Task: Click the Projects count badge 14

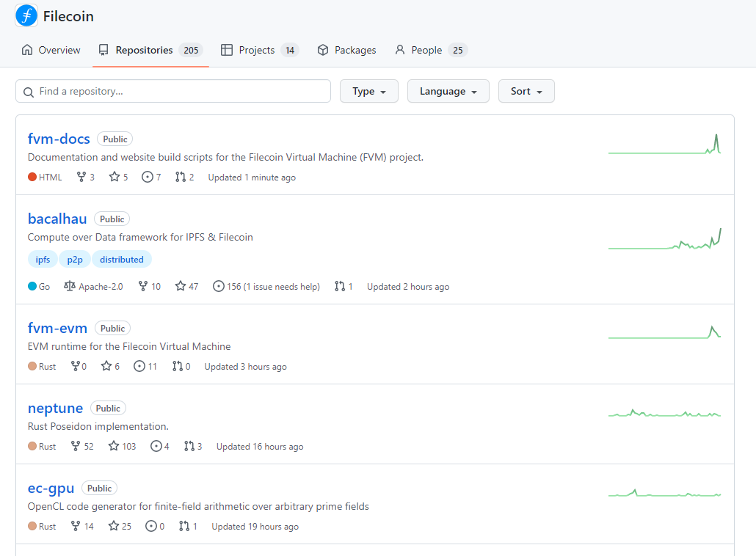Action: [290, 50]
